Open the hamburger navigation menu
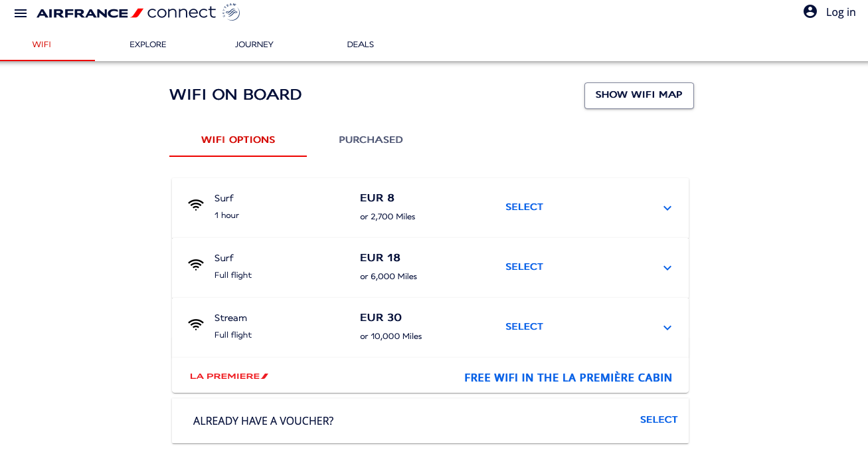 pyautogui.click(x=21, y=13)
